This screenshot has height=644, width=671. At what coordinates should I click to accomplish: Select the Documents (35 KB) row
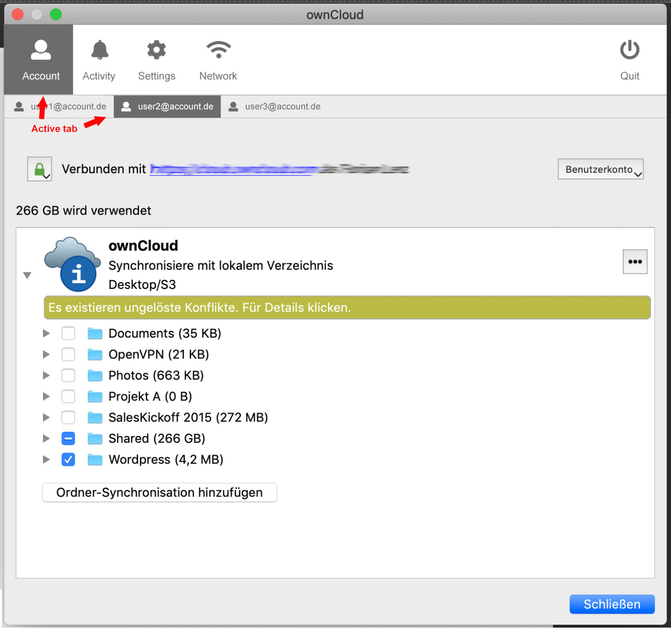(165, 333)
